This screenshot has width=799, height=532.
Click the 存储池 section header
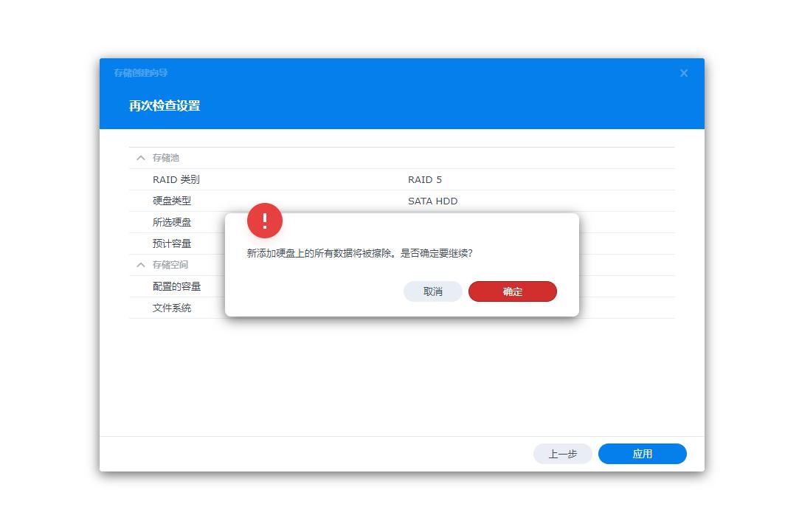pyautogui.click(x=164, y=157)
